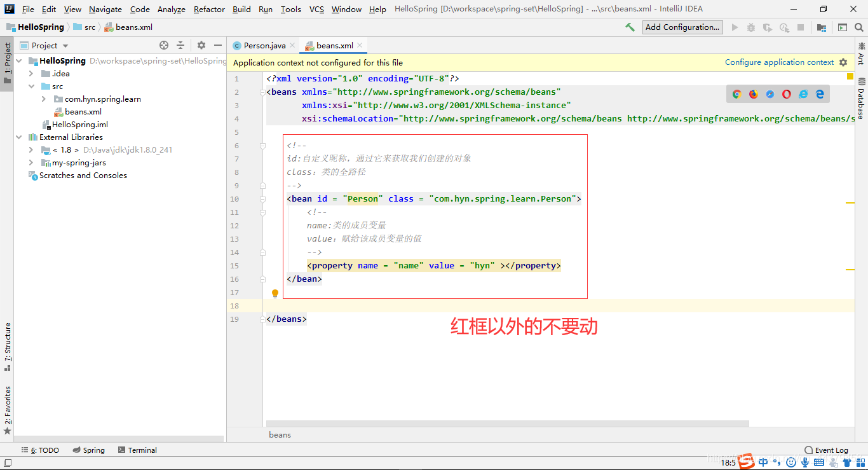Open the Project Structure icon

[x=822, y=27]
